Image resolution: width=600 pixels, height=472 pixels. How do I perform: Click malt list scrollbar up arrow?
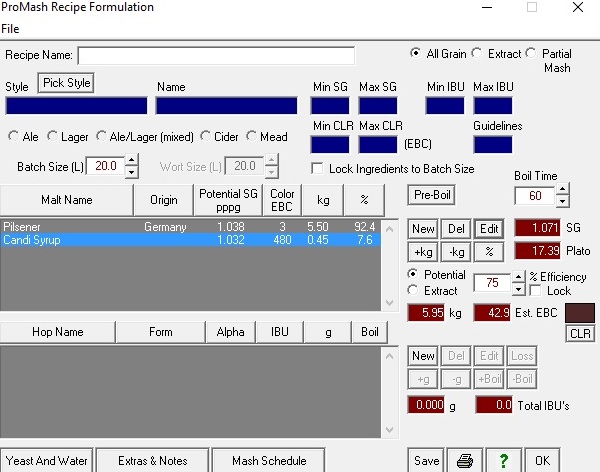point(390,229)
